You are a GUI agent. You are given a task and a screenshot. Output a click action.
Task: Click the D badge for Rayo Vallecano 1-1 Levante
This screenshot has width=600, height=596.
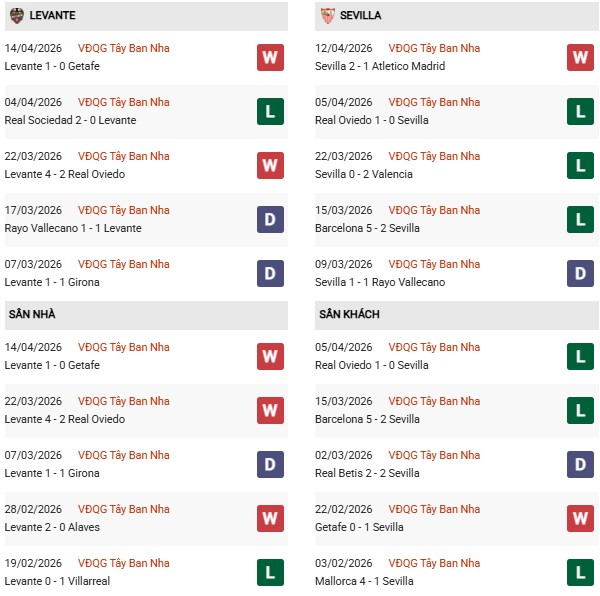[x=269, y=219]
